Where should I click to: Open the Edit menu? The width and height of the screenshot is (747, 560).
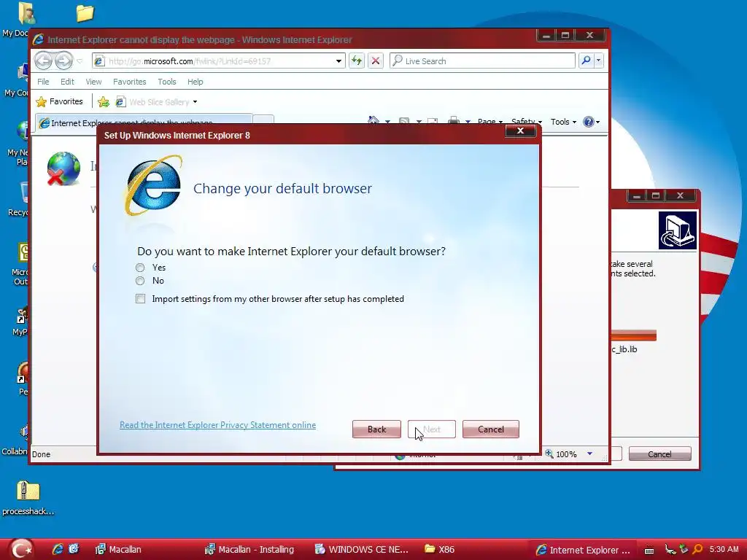coord(67,82)
